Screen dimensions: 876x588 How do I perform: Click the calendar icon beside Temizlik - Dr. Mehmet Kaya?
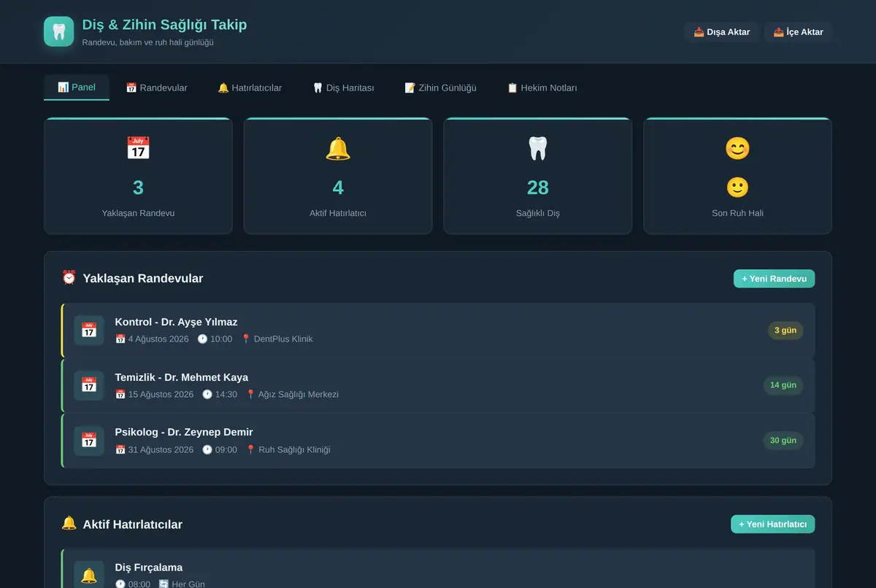[x=89, y=385]
